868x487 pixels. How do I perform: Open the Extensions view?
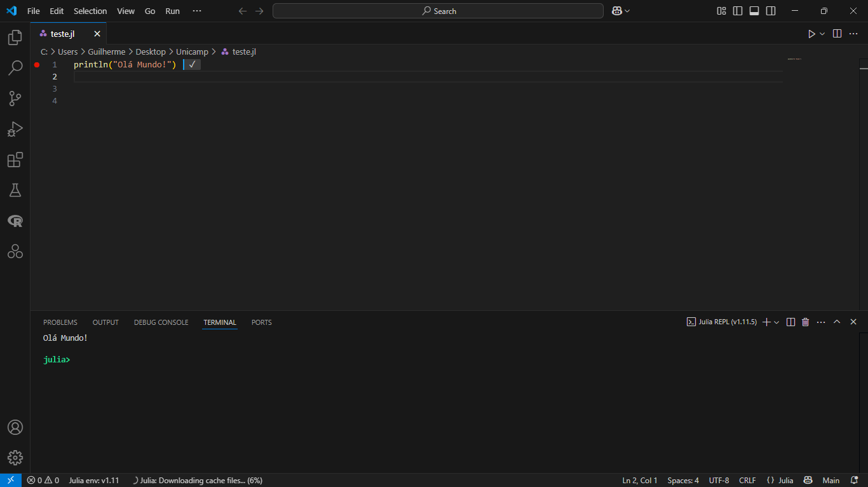coord(15,160)
